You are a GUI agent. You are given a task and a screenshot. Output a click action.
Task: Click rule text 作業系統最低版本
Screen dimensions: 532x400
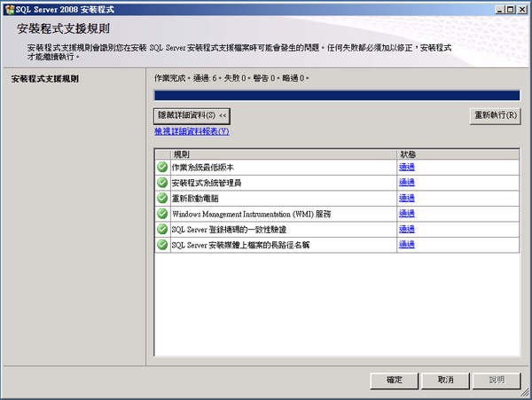(x=202, y=168)
